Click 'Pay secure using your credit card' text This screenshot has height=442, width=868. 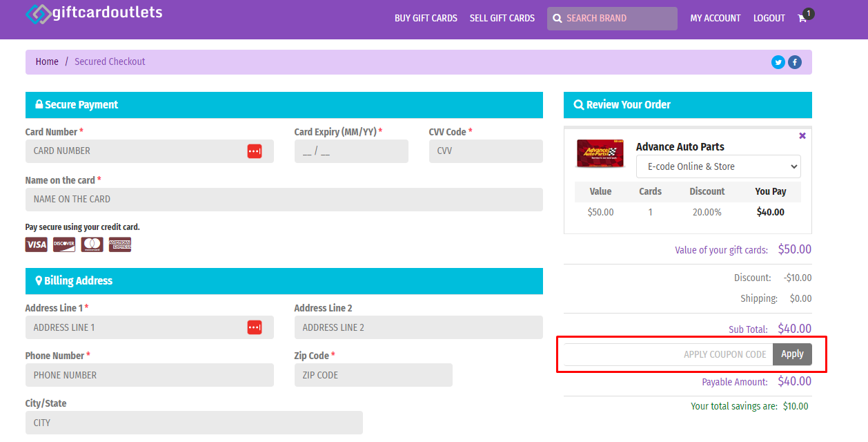[83, 227]
